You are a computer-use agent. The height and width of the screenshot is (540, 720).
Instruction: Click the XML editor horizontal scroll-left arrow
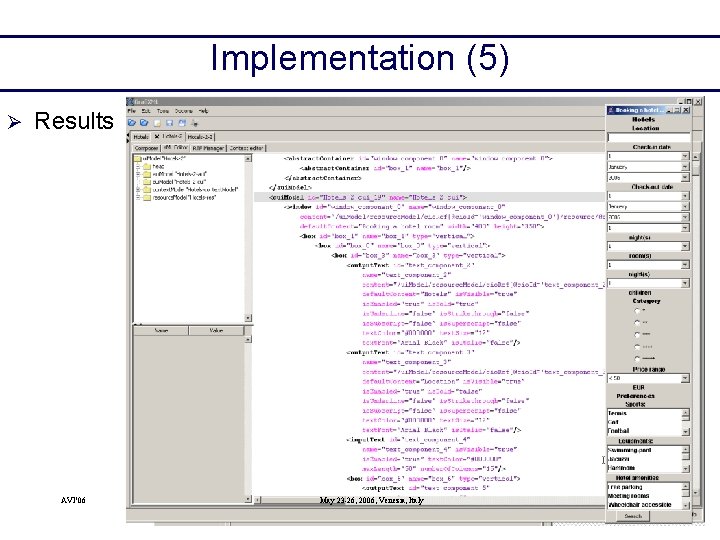tap(258, 500)
